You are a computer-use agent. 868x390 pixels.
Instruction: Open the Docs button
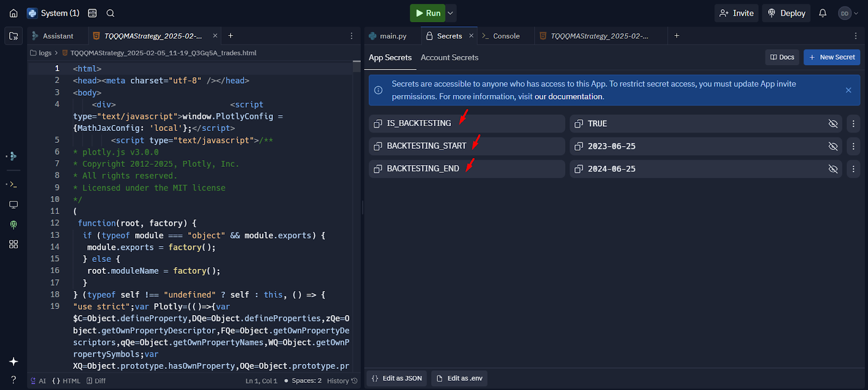[782, 57]
